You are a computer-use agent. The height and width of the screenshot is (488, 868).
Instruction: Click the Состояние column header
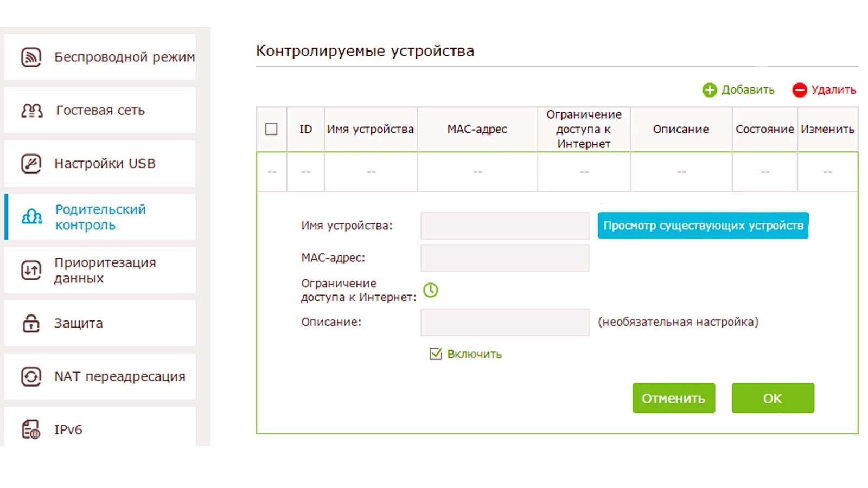(x=765, y=129)
